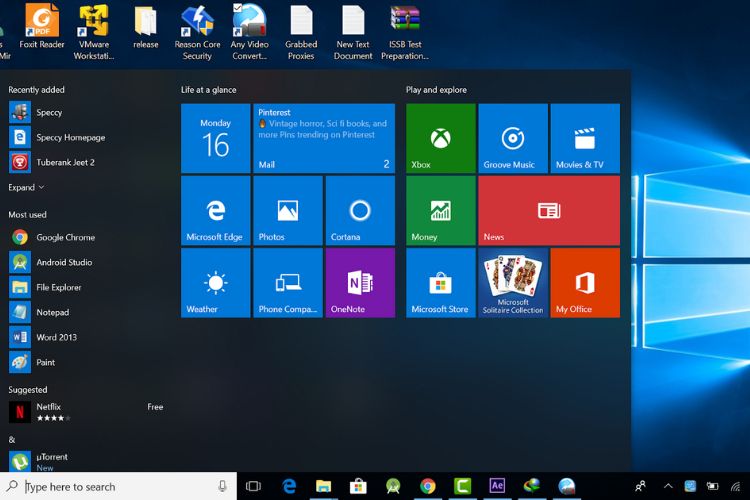Open Android Studio from the taskbar

(x=393, y=486)
